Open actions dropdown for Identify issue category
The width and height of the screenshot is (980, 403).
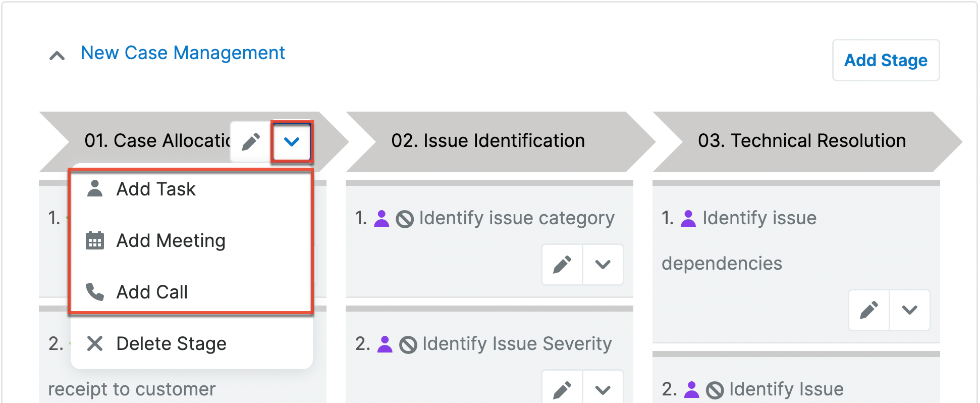[603, 264]
